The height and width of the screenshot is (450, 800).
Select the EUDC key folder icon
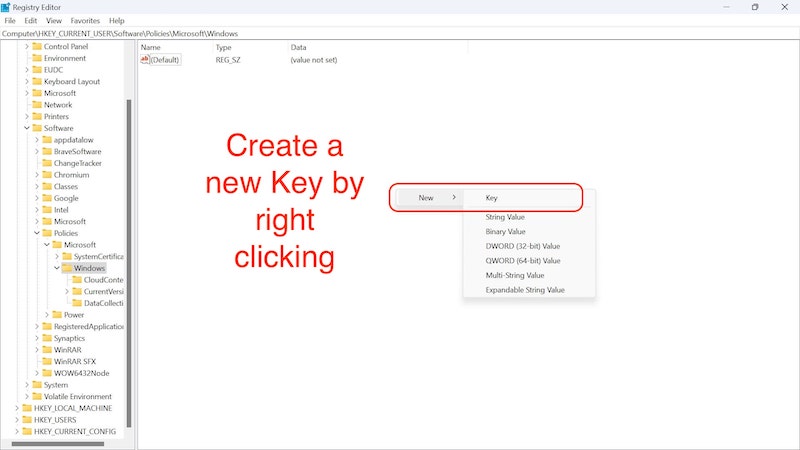pos(37,70)
